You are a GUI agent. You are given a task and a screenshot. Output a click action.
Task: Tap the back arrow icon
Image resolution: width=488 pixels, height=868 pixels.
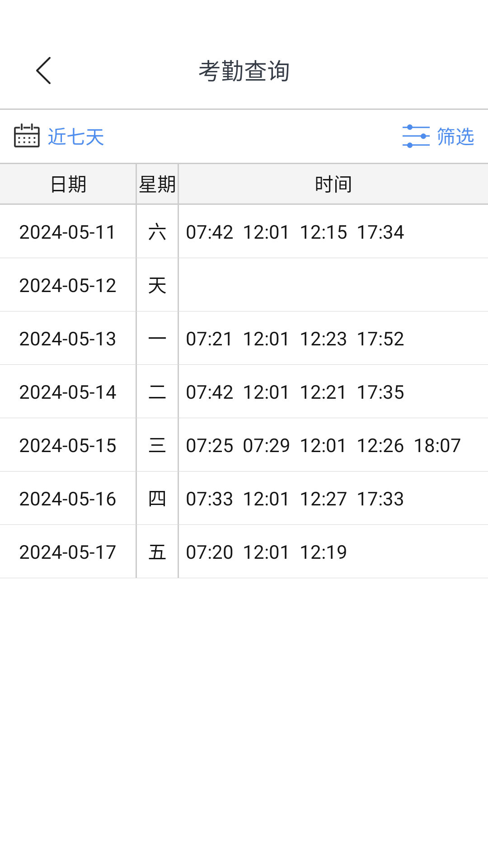[x=43, y=71]
